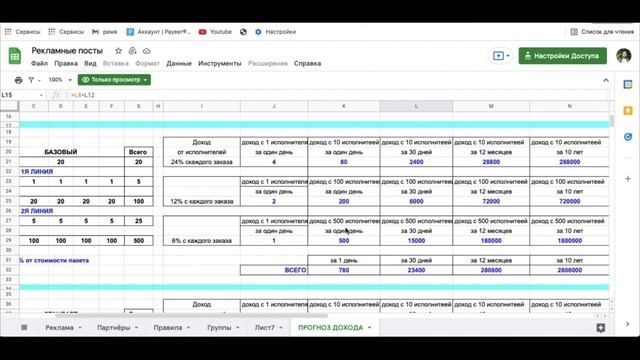640x360 pixels.
Task: Check the cloud save status icon
Action: pos(147,51)
